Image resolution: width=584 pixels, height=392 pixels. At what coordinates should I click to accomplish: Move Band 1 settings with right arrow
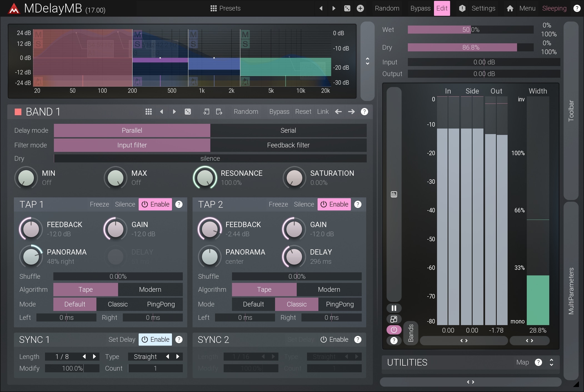pyautogui.click(x=351, y=112)
